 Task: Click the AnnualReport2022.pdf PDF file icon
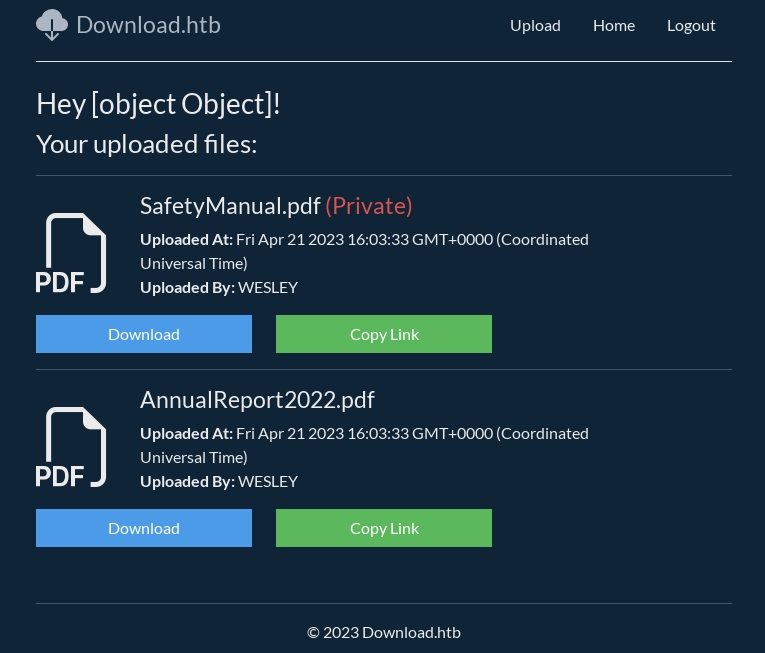click(x=72, y=447)
